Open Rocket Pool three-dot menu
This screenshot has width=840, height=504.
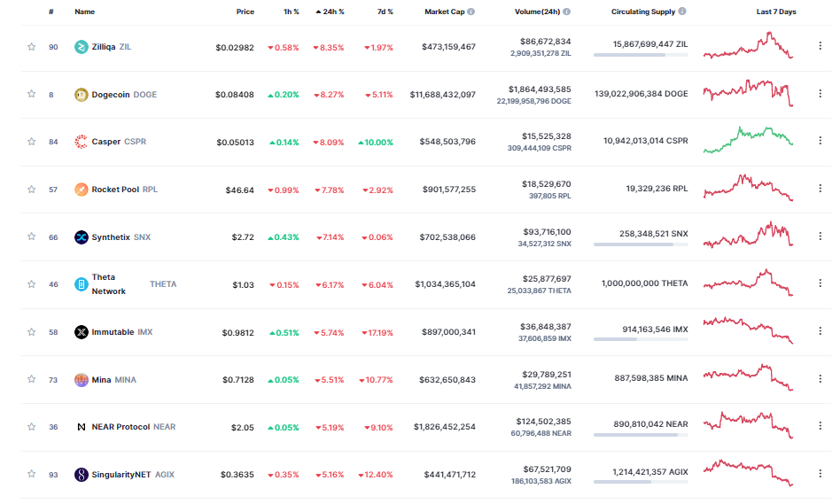click(820, 188)
